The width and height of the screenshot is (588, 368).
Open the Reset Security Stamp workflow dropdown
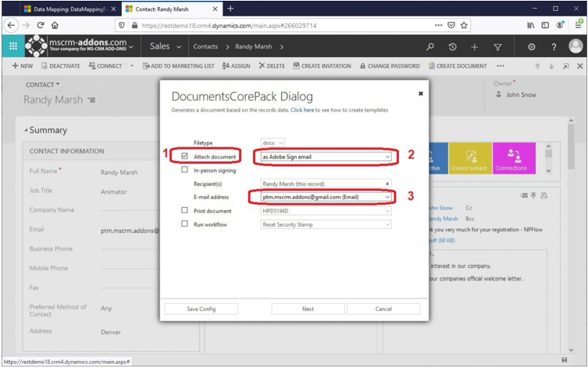tap(326, 224)
